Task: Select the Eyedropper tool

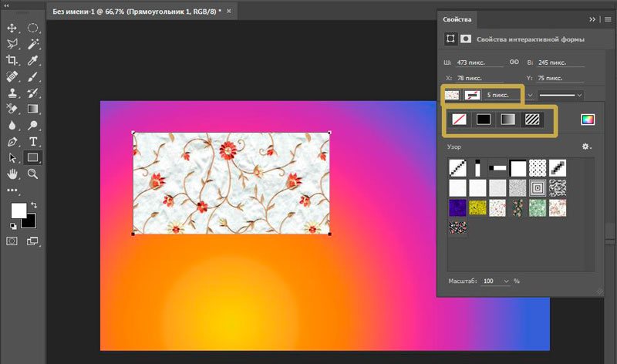Action: pyautogui.click(x=32, y=60)
